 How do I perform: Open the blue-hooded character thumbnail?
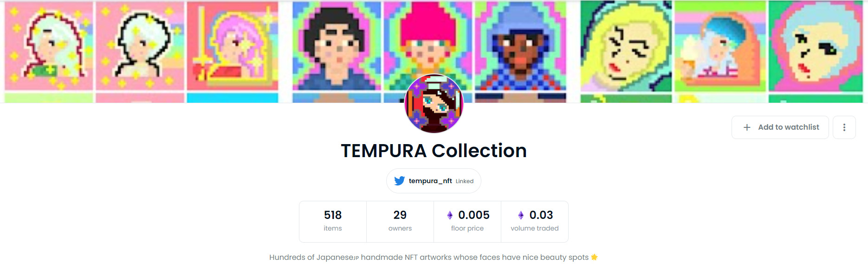(x=520, y=46)
